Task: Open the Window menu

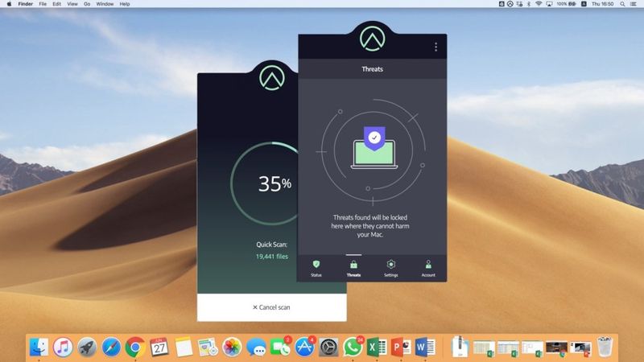Action: pyautogui.click(x=105, y=4)
